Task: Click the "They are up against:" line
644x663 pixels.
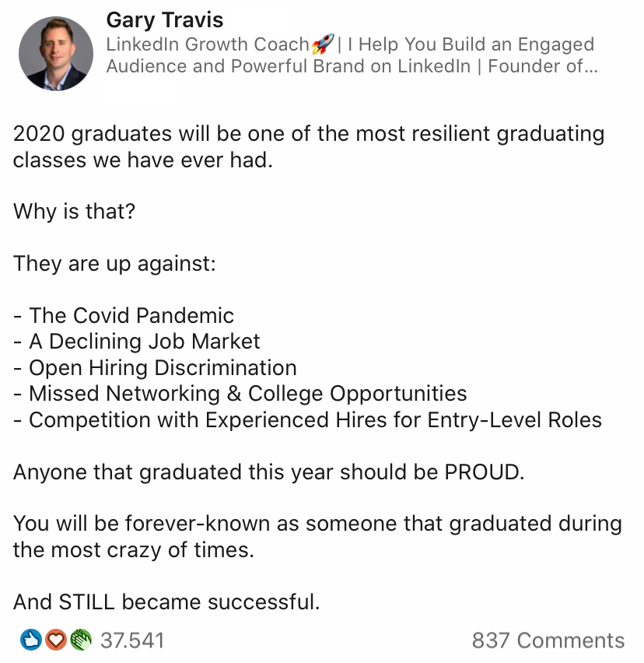Action: (114, 263)
